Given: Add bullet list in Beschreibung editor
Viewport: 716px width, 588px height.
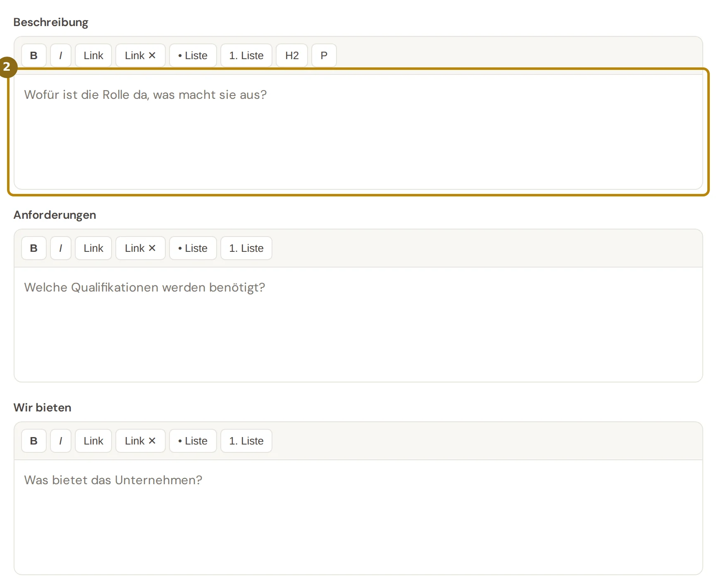Looking at the screenshot, I should [193, 55].
